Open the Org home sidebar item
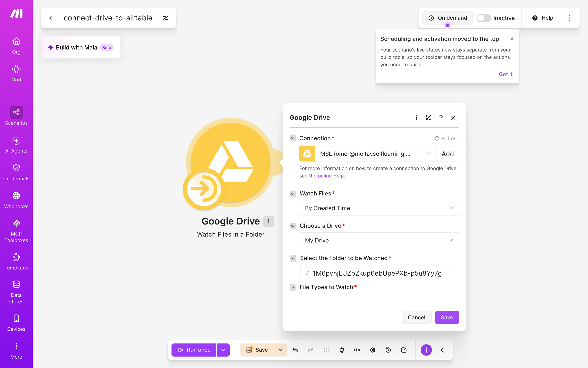This screenshot has width=588, height=368. pyautogui.click(x=16, y=46)
